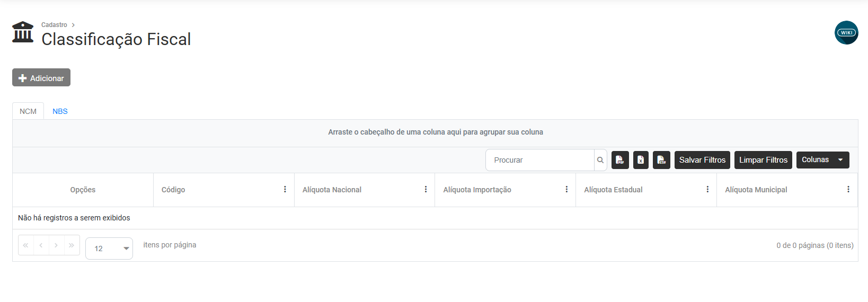Click the Procurar search field
Screen dimensions: 868x302
[539, 160]
